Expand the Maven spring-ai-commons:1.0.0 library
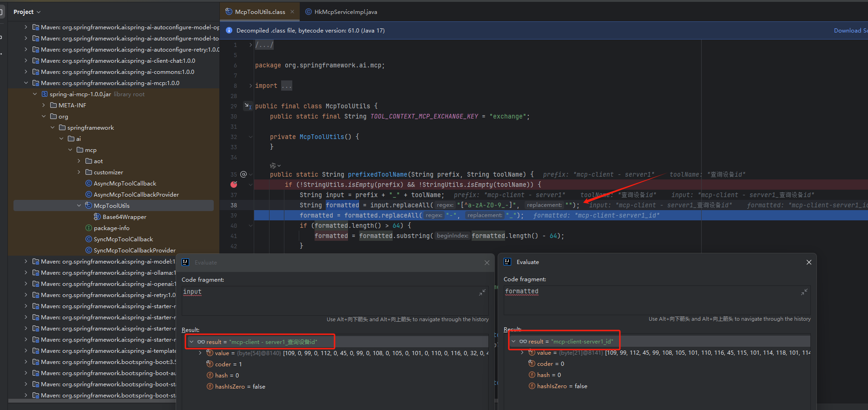This screenshot has height=410, width=868. coord(26,72)
